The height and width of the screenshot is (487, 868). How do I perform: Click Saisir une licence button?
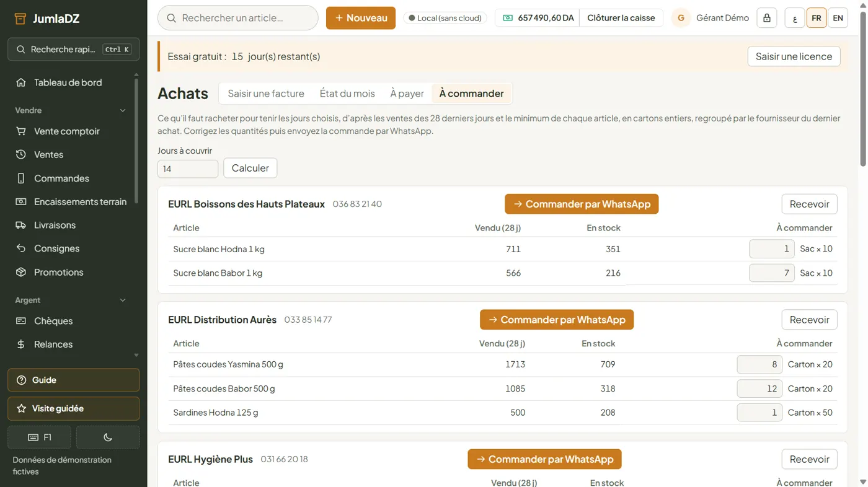click(x=794, y=56)
